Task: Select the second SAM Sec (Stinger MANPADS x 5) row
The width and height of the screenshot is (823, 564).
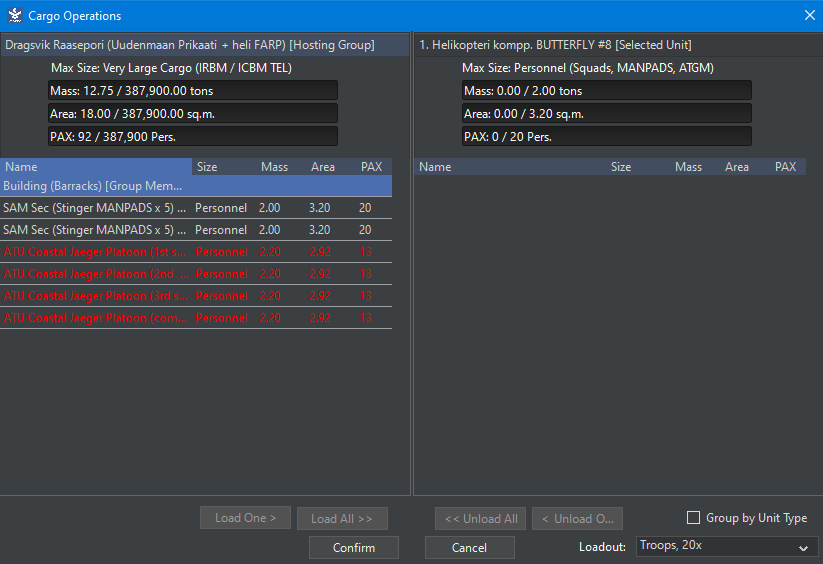Action: pos(196,230)
